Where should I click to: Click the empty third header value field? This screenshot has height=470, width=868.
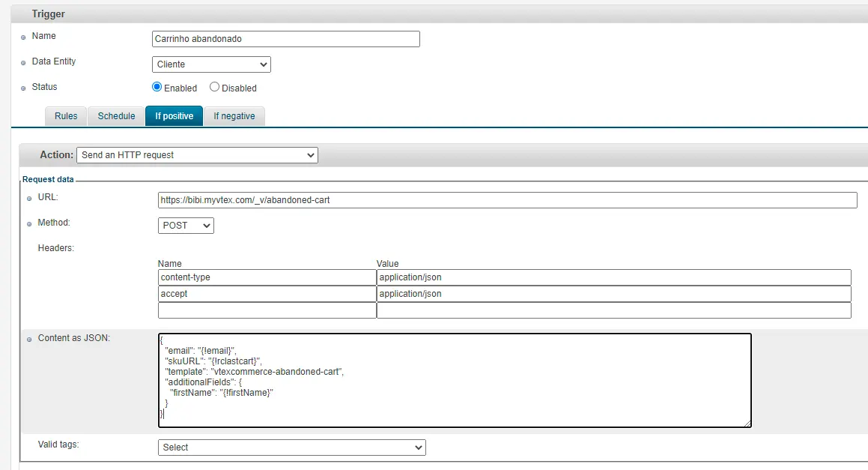click(613, 310)
